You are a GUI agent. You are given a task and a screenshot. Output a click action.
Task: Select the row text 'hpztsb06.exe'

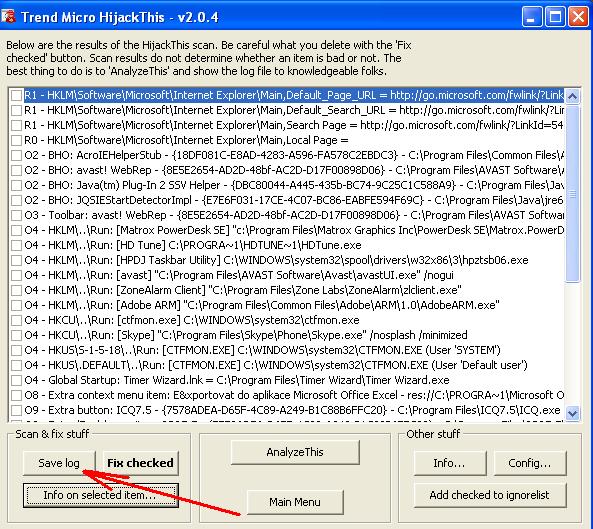pos(495,261)
